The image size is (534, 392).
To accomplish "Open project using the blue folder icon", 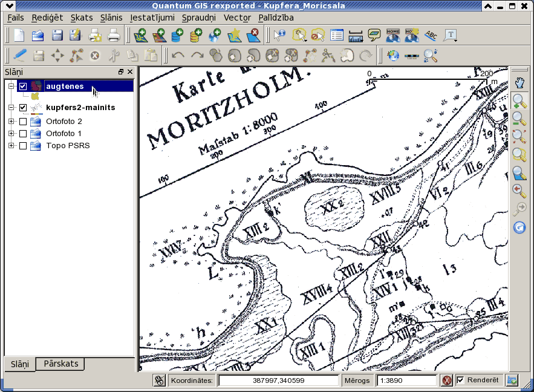I will pos(38,36).
